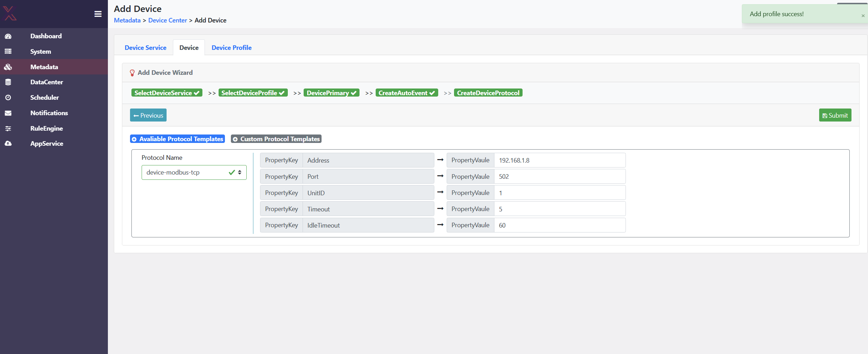This screenshot has width=868, height=354.
Task: Toggle the sidebar with the hamburger icon
Action: 98,14
